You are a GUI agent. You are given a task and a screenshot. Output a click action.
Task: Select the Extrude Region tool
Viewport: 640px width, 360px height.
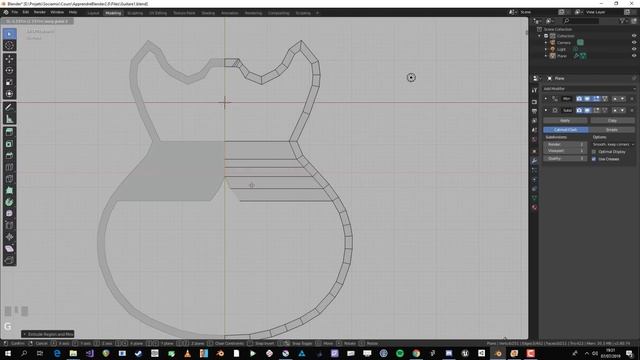click(x=9, y=132)
